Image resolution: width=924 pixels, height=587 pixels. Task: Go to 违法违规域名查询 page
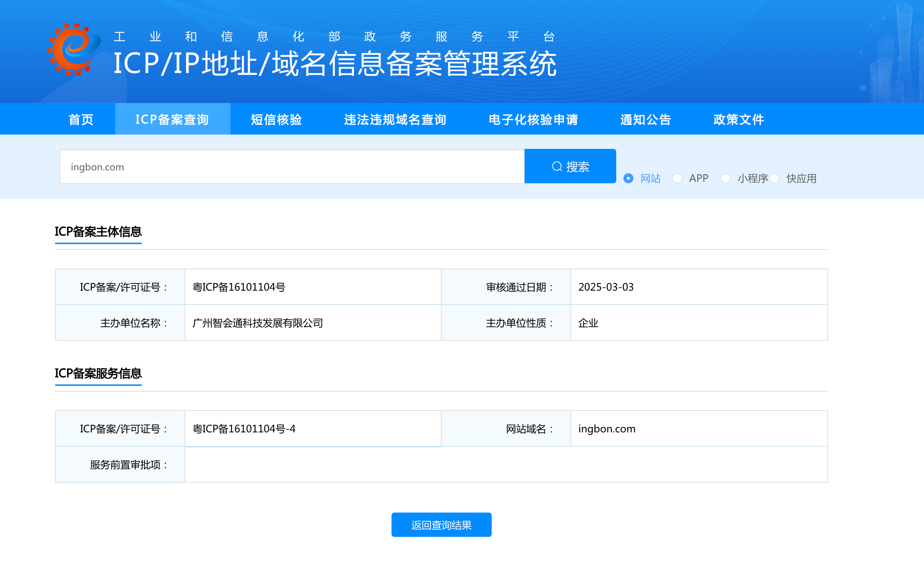coord(395,120)
